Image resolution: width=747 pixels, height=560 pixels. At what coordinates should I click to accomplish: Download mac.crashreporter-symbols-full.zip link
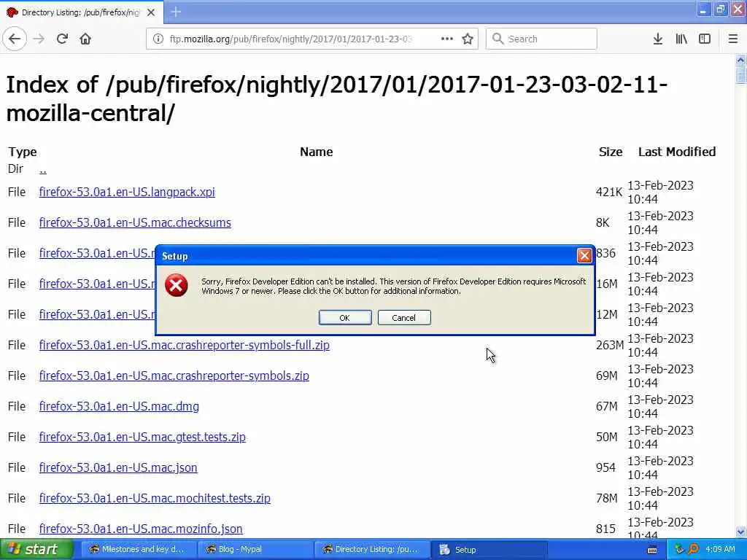pos(185,345)
